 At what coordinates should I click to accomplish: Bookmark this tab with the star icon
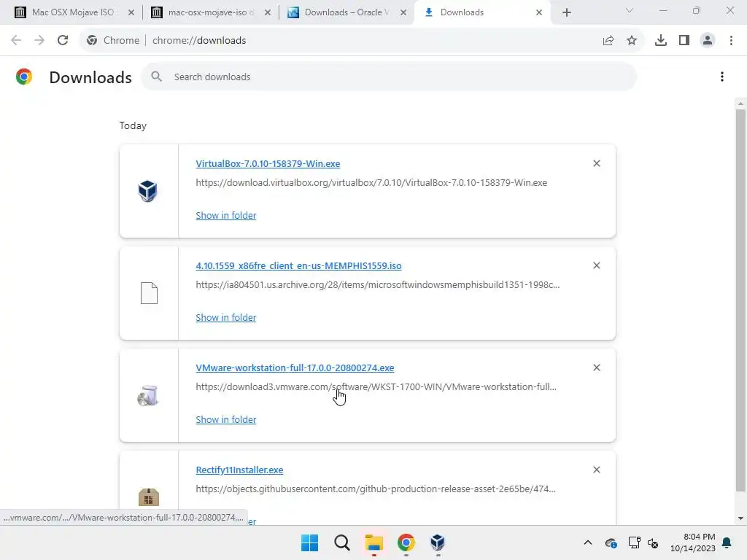tap(632, 41)
